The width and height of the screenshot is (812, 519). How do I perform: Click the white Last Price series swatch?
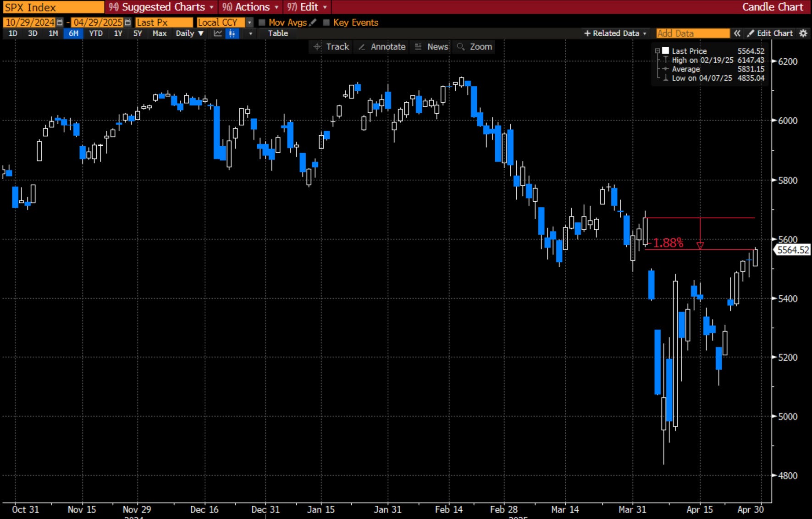point(665,51)
